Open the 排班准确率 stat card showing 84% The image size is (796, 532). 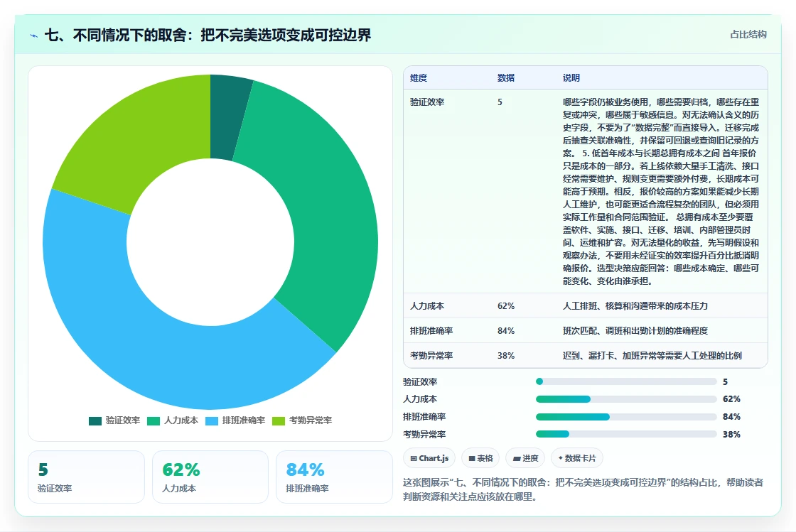(x=334, y=477)
